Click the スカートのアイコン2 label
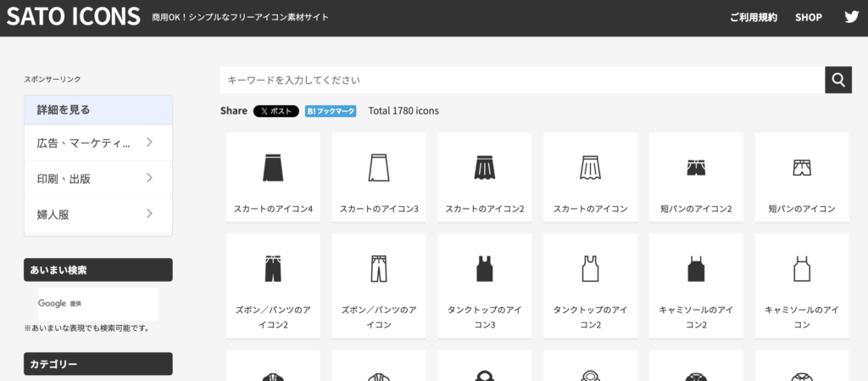 pos(484,209)
